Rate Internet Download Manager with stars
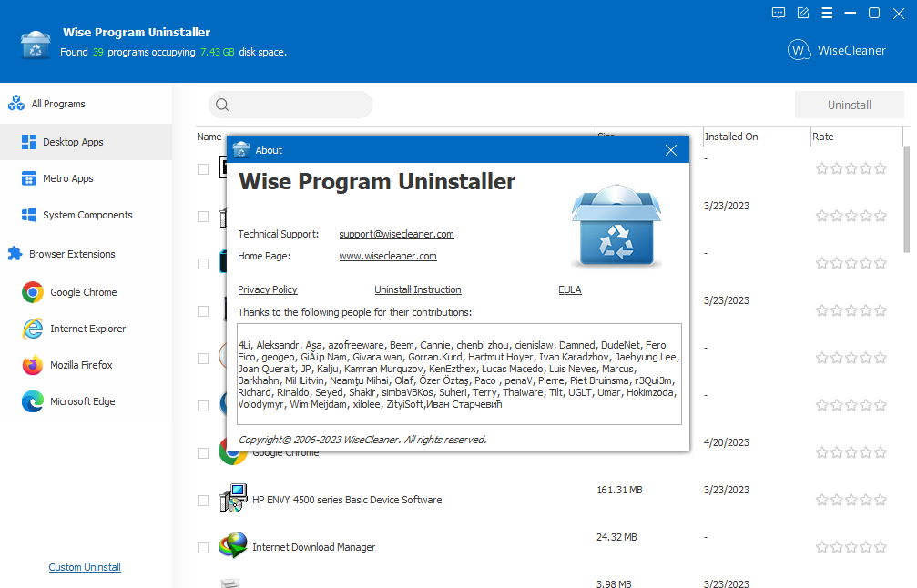Viewport: 917px width, 588px height. tap(851, 547)
